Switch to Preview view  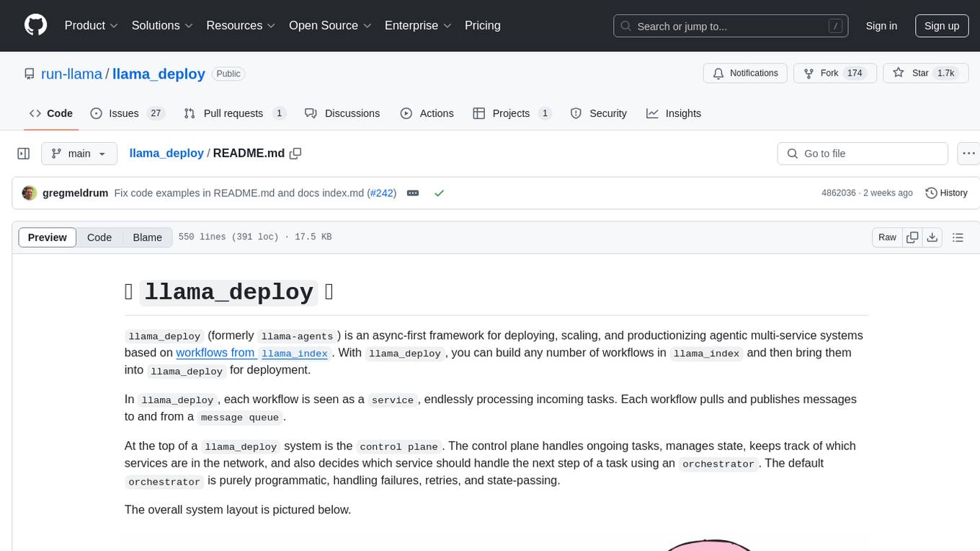tap(48, 237)
